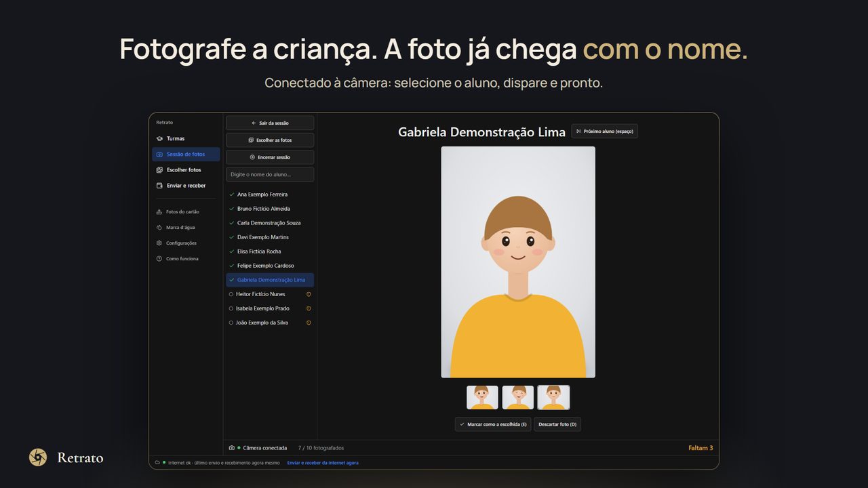The image size is (868, 488).
Task: Click the shield badge next to Heitor Fictício Nunes
Action: pyautogui.click(x=309, y=294)
